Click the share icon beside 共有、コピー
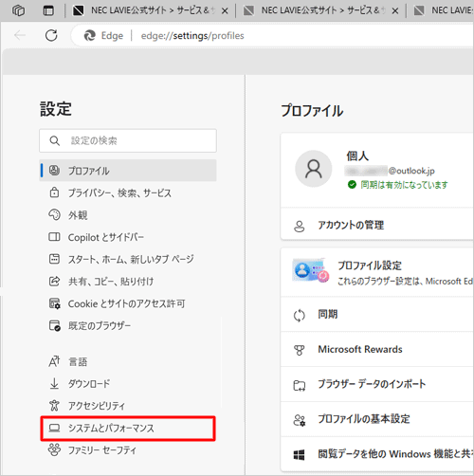 54,281
